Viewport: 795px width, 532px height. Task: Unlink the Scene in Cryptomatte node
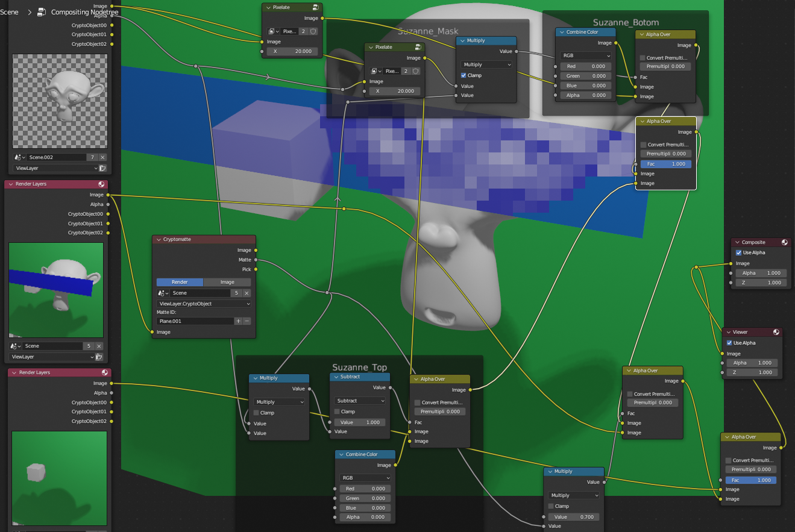click(247, 293)
